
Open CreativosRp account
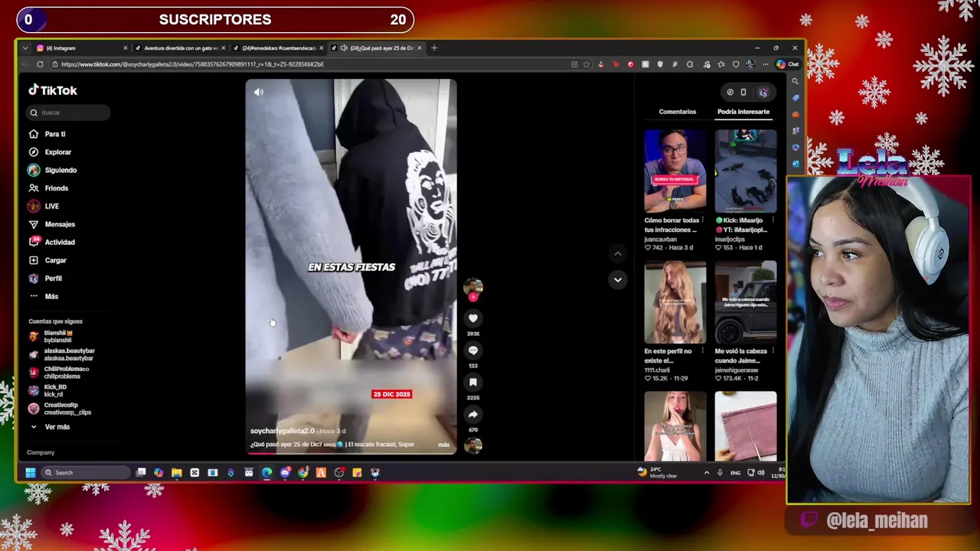click(60, 409)
